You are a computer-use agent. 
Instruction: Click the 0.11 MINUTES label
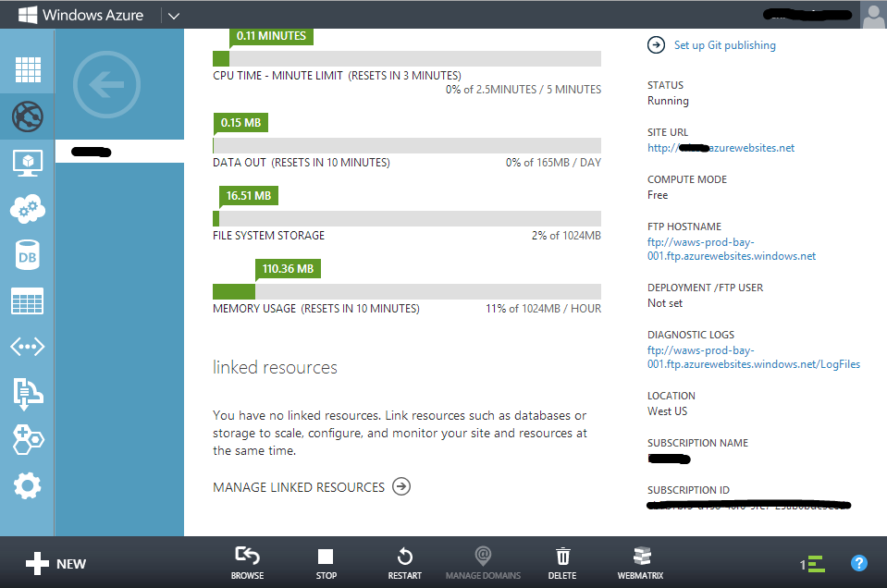(x=271, y=36)
